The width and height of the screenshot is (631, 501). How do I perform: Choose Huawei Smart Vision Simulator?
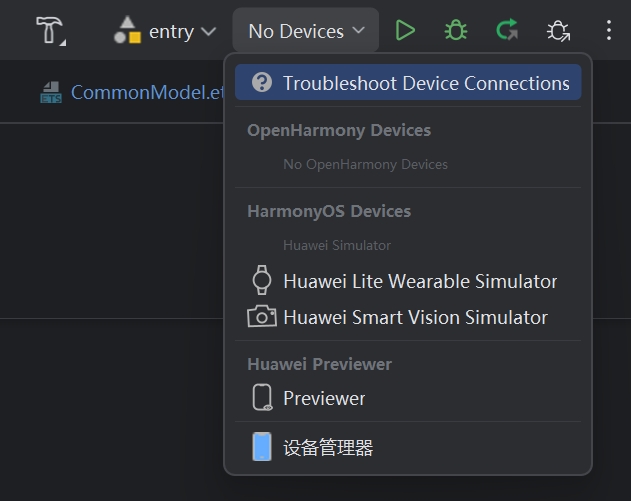[415, 317]
